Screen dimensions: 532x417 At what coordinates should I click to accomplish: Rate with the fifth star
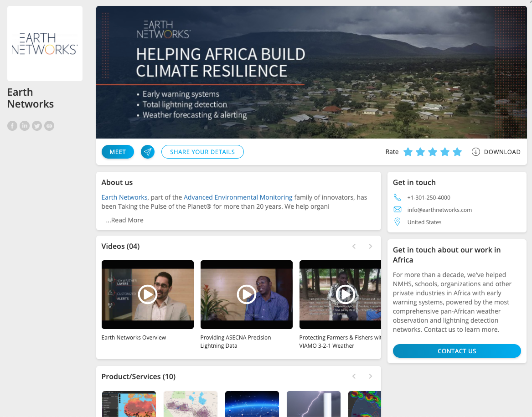pyautogui.click(x=457, y=152)
